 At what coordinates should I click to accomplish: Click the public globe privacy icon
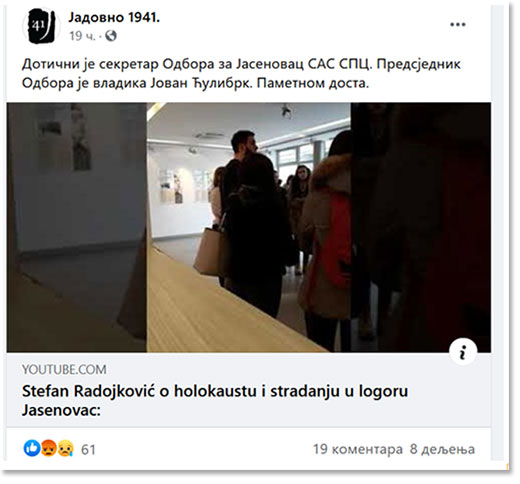(112, 36)
